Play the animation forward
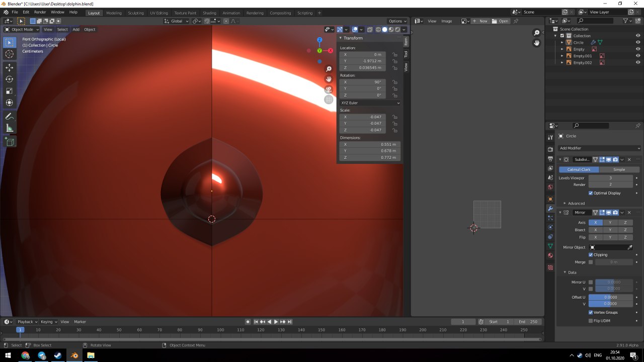The image size is (644, 362). [276, 322]
